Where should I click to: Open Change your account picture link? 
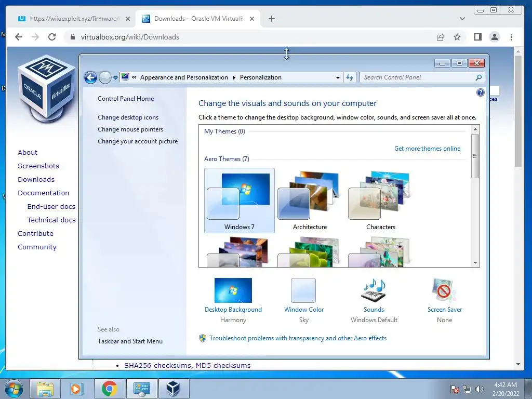click(138, 141)
